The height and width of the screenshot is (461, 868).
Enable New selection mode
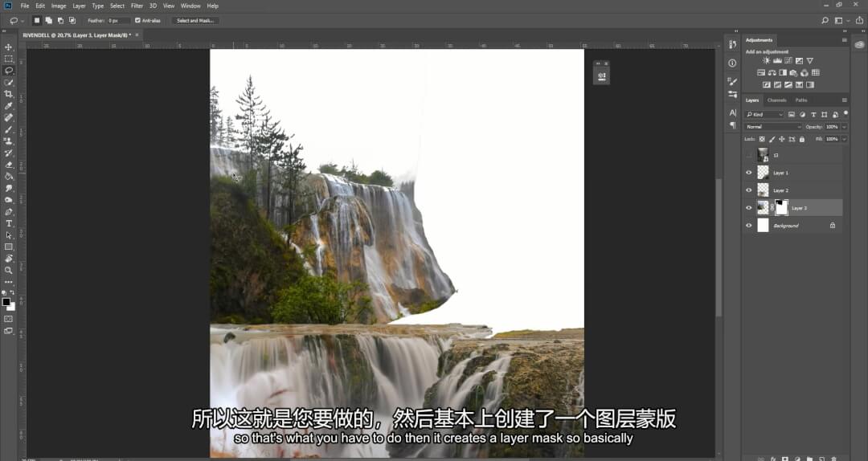37,20
